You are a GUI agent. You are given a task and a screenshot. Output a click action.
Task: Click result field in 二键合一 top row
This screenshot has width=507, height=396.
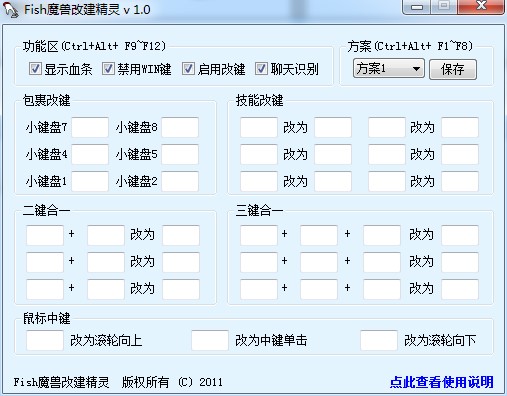click(181, 235)
